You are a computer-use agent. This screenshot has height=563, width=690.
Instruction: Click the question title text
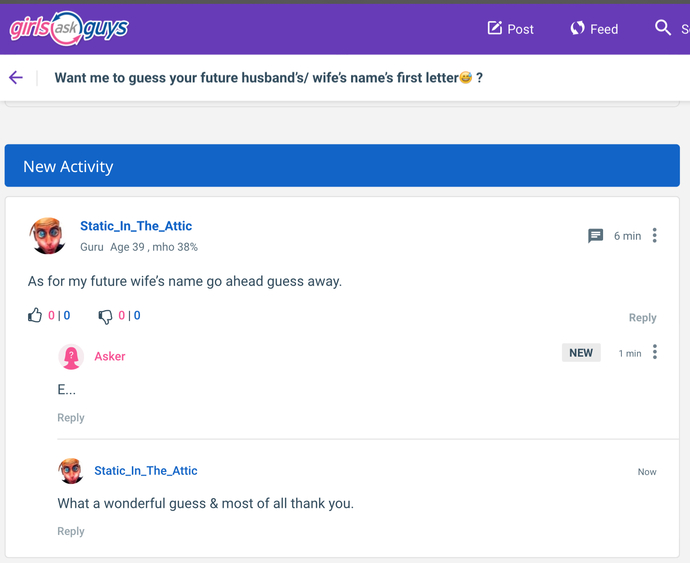268,78
